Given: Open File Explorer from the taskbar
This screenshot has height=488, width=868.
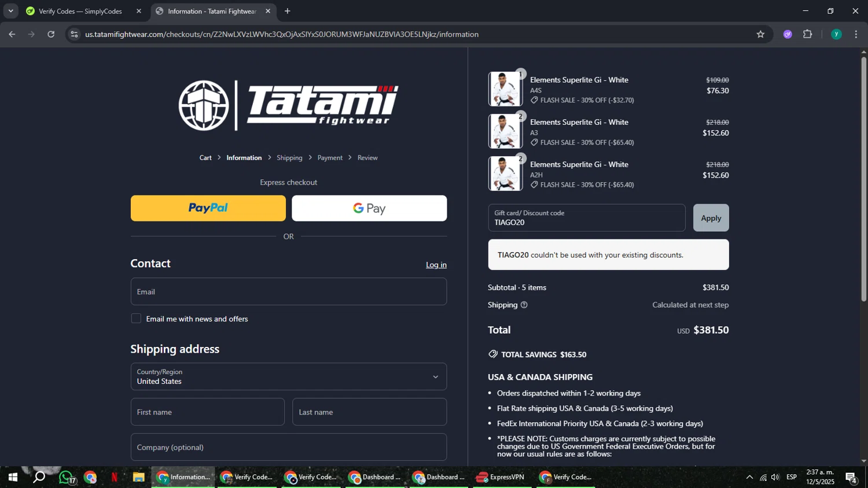Looking at the screenshot, I should click(138, 478).
